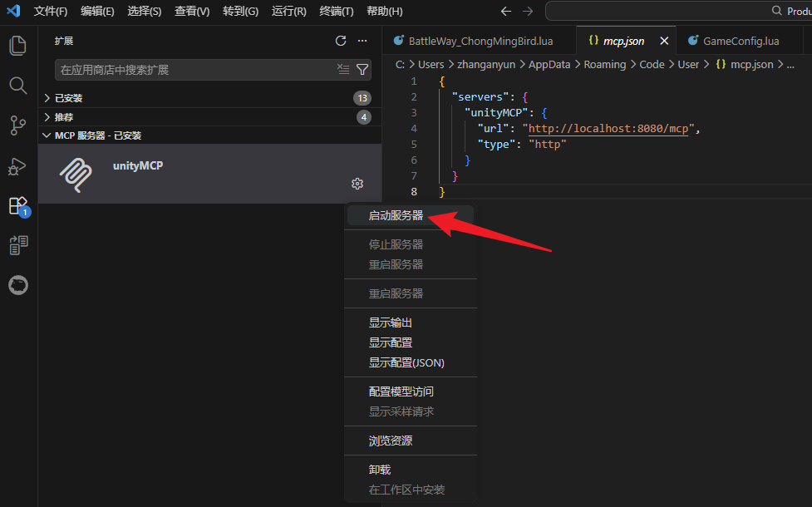The width and height of the screenshot is (812, 507).
Task: Go back with the left arrow
Action: pos(506,11)
